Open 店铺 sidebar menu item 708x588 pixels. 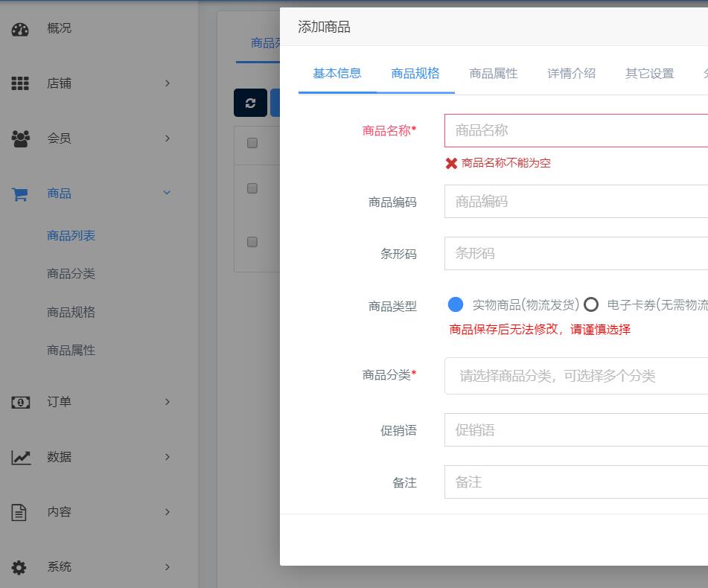59,83
